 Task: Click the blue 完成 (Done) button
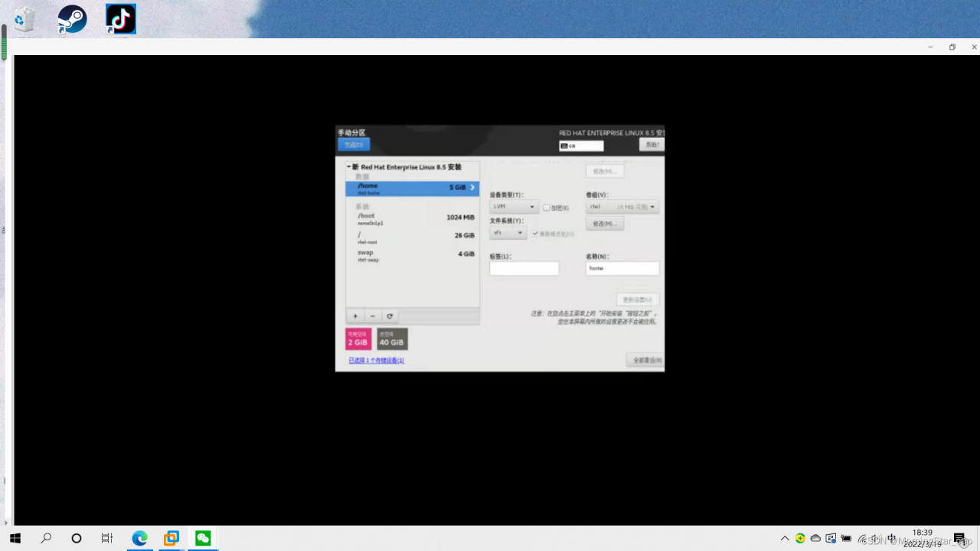click(x=354, y=145)
